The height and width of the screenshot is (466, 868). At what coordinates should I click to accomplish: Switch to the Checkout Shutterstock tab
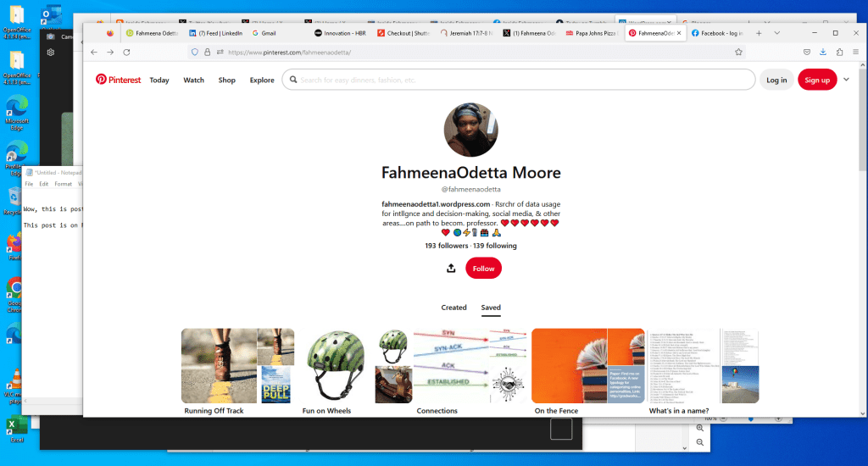coord(403,33)
